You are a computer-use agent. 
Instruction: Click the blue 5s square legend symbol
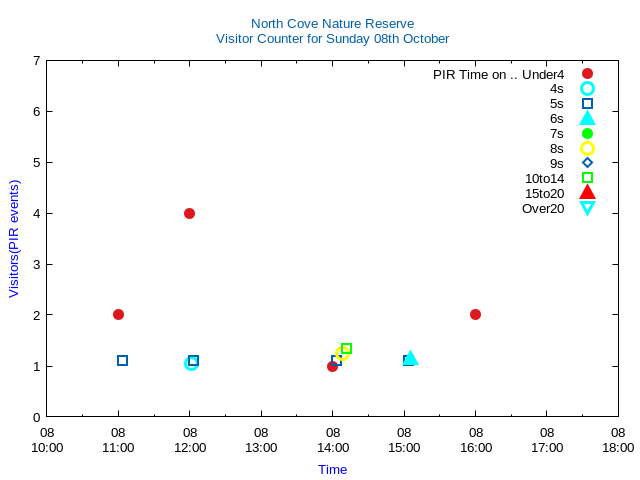(x=587, y=103)
